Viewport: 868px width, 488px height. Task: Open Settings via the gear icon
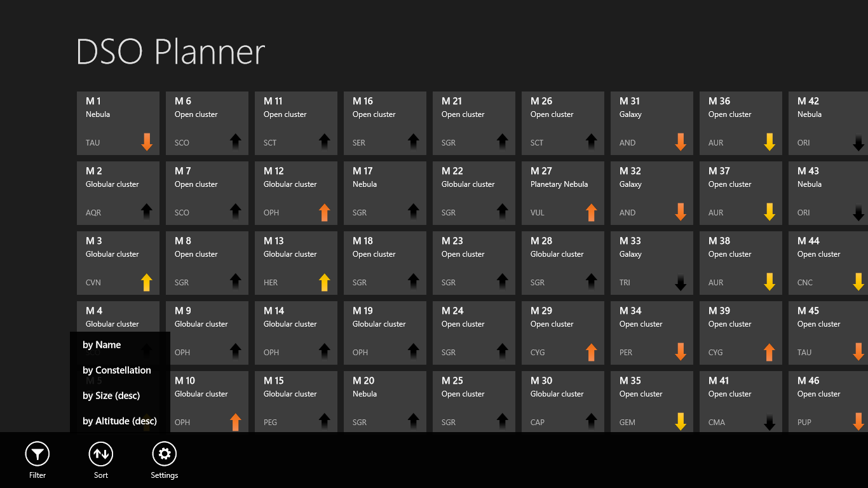point(165,454)
